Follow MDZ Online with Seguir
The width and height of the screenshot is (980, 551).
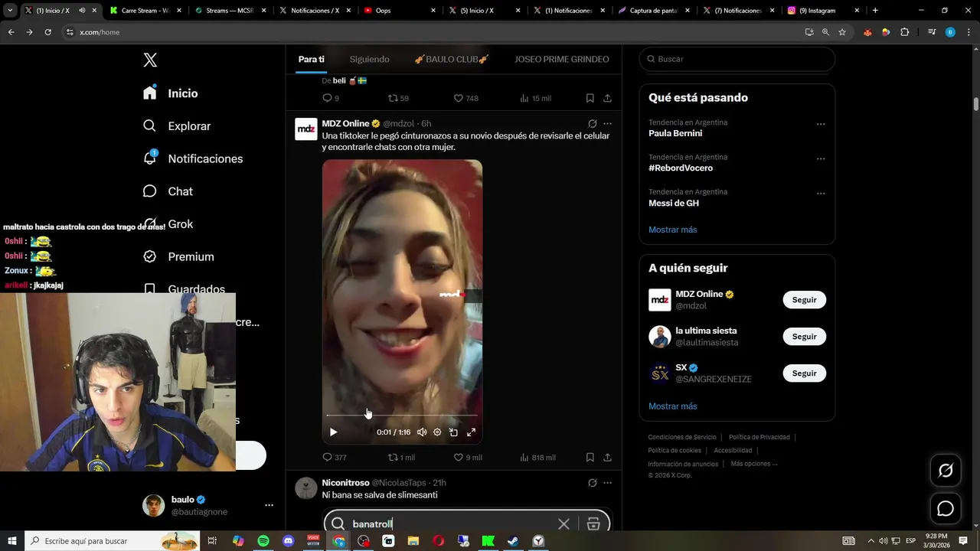coord(804,300)
